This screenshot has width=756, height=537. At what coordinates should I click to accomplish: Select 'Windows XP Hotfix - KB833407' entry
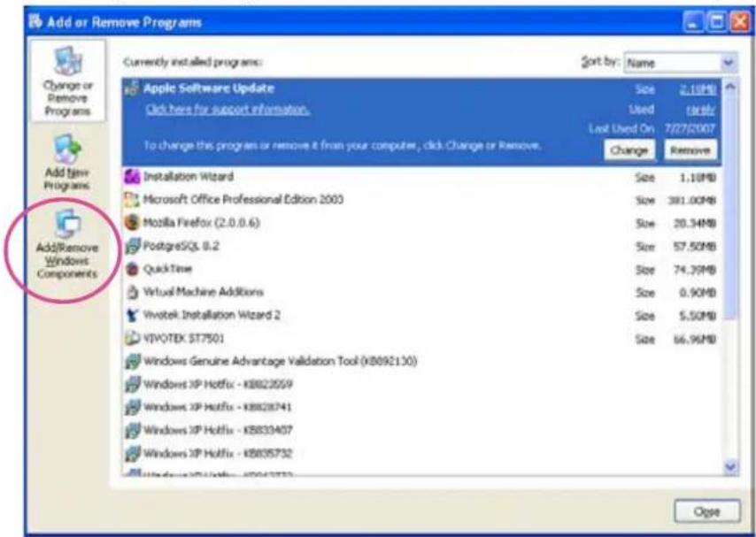pyautogui.click(x=422, y=431)
